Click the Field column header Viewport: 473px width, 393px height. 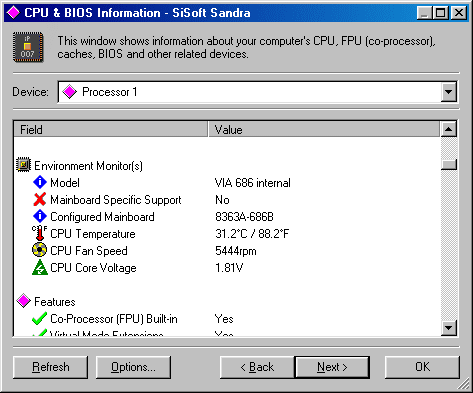click(x=110, y=129)
